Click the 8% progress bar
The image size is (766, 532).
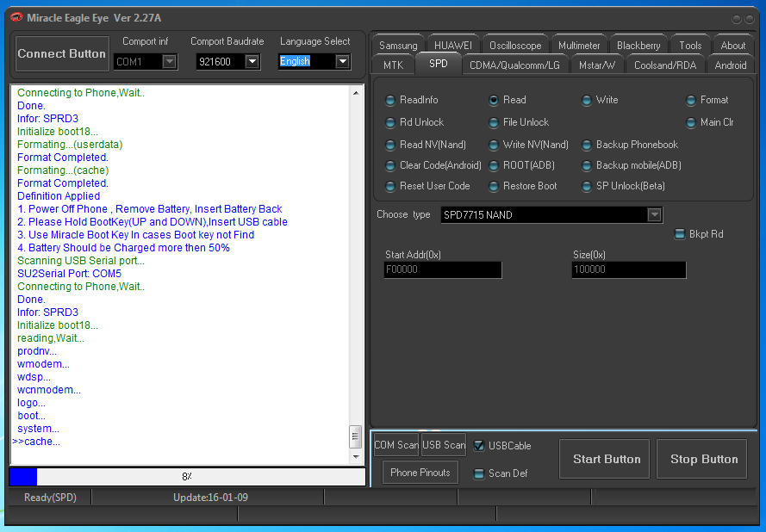187,476
